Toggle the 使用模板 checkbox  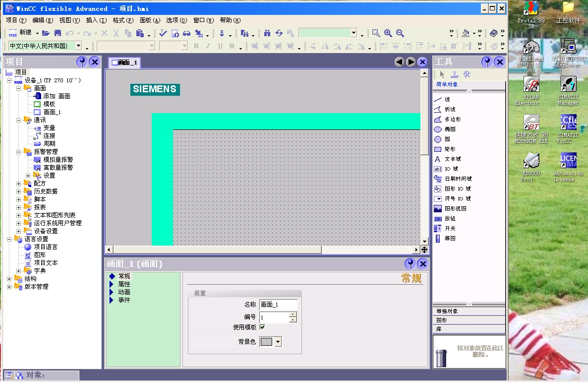[x=262, y=327]
